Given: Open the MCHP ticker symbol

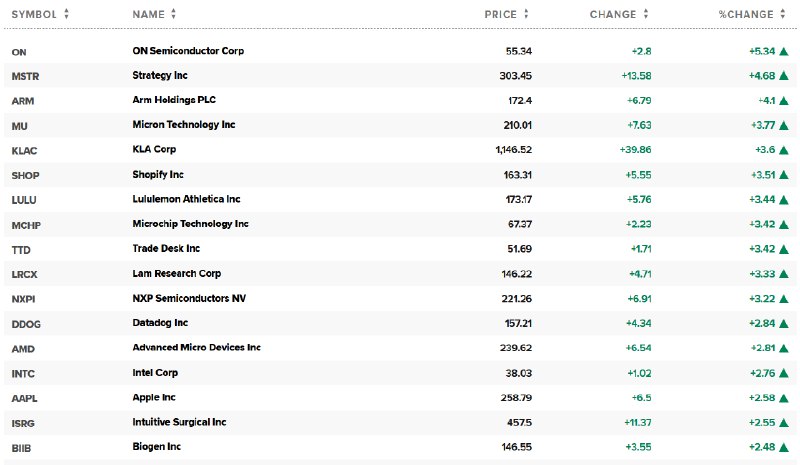Looking at the screenshot, I should click(26, 225).
